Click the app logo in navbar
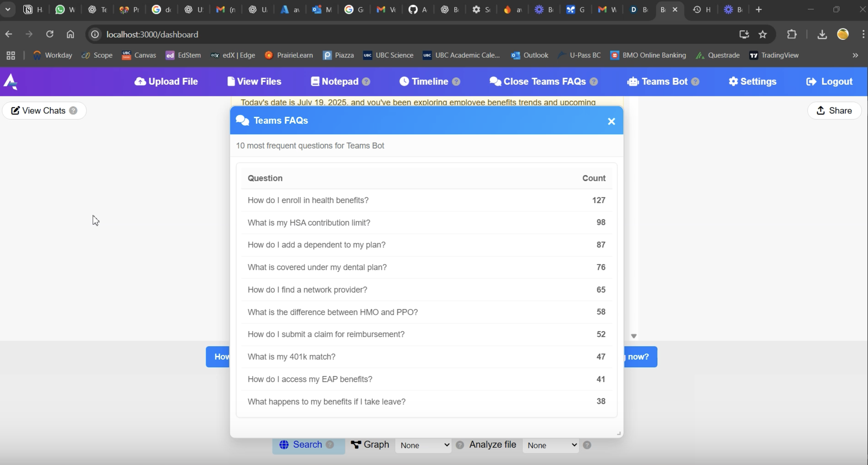Image resolution: width=868 pixels, height=465 pixels. point(10,81)
